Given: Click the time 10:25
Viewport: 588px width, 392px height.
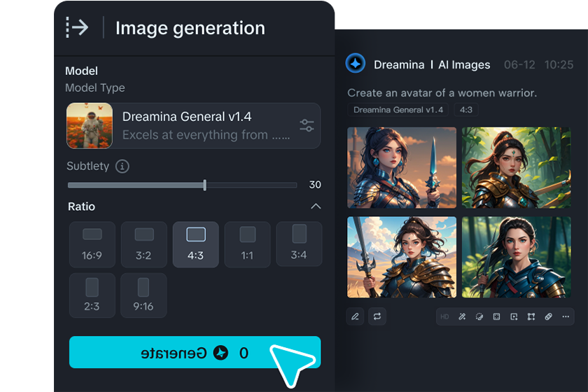Looking at the screenshot, I should pos(559,64).
